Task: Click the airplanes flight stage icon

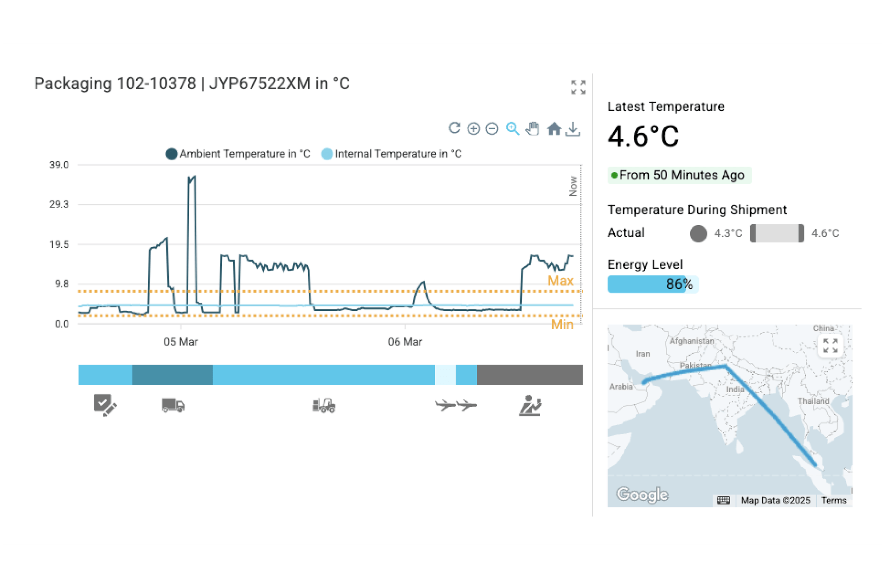Action: coord(456,405)
